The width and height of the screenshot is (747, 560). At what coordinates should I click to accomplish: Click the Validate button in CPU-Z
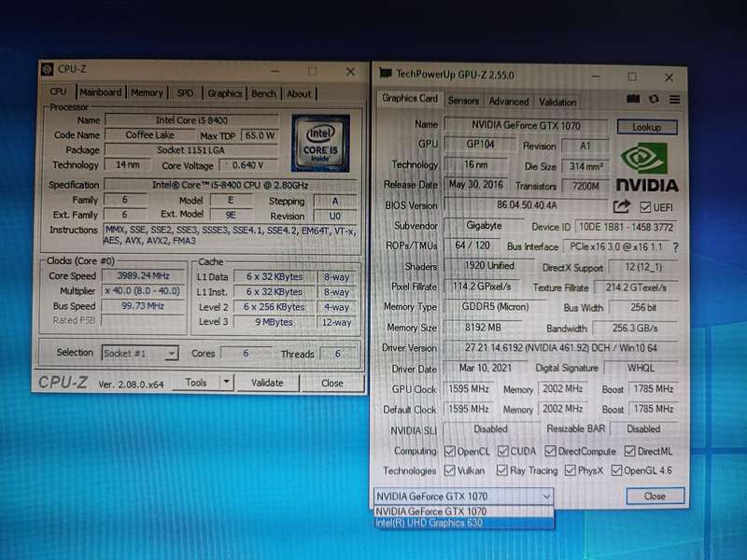point(268,383)
